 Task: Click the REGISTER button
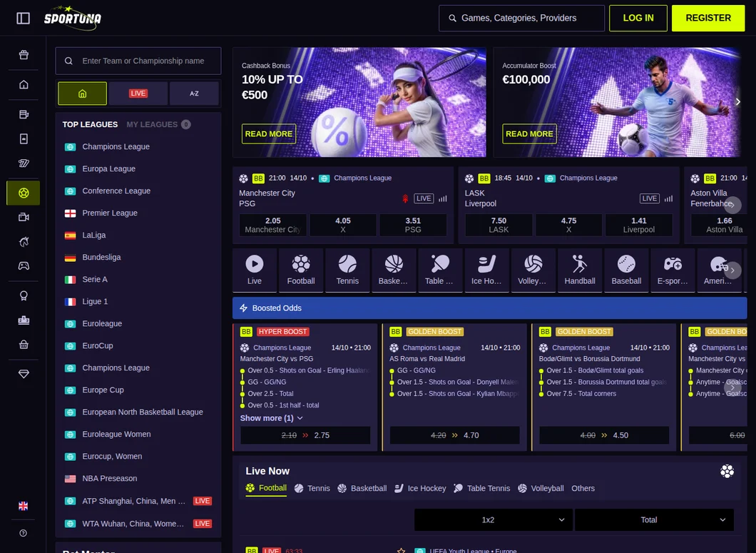(708, 18)
